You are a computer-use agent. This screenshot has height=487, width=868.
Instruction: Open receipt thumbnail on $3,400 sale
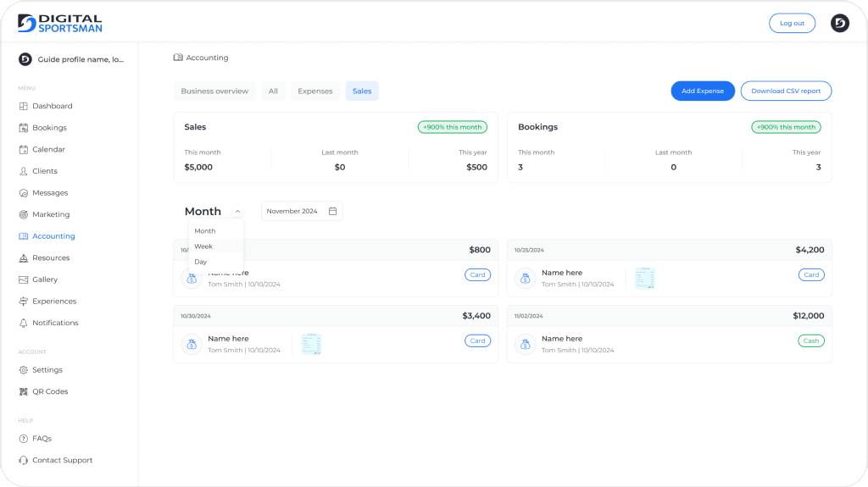[x=311, y=344]
